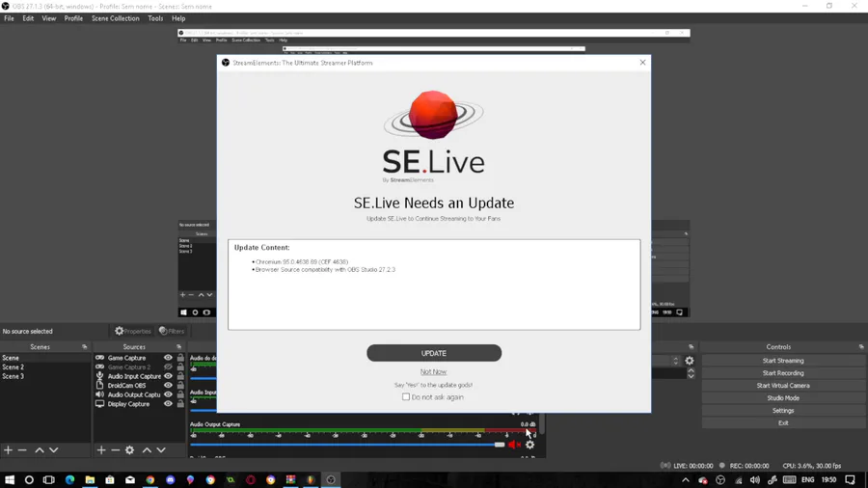Open the Scene Collection menu
The height and width of the screenshot is (488, 868).
tap(115, 18)
